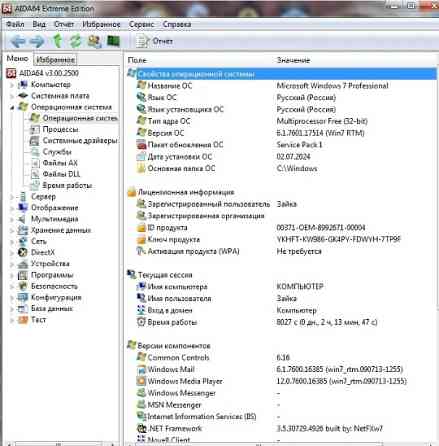Click the Сервер icon in tree
The image size is (439, 446).
(23, 197)
